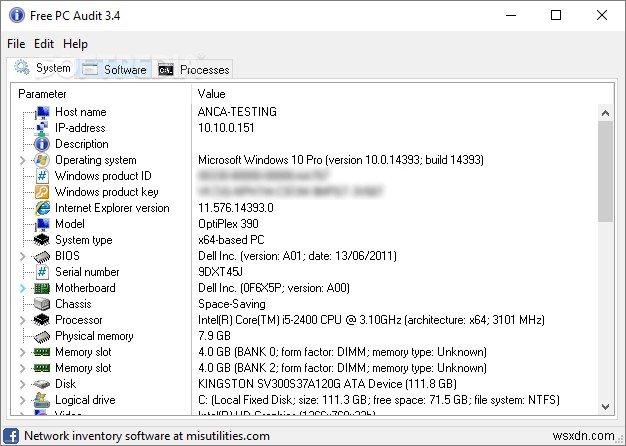The width and height of the screenshot is (626, 446).
Task: Click the Chassis icon
Action: pos(42,304)
